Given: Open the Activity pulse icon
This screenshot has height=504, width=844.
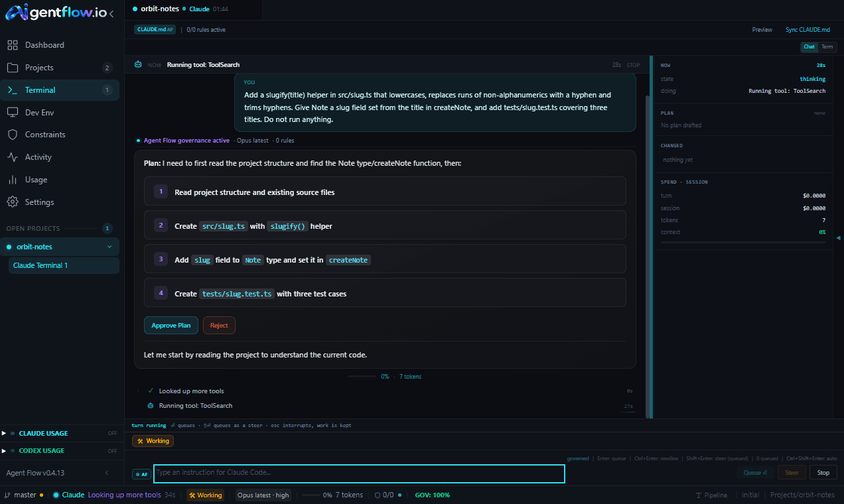Looking at the screenshot, I should [x=12, y=157].
